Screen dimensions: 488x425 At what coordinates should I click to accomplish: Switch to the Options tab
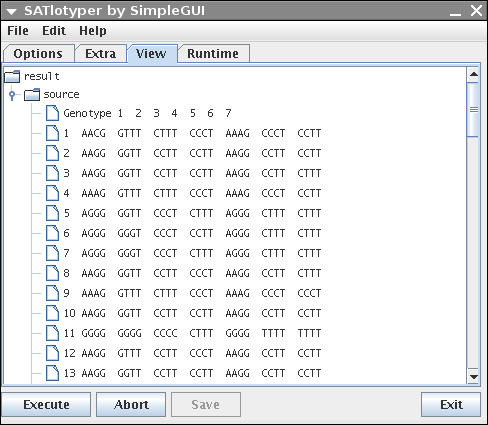38,53
